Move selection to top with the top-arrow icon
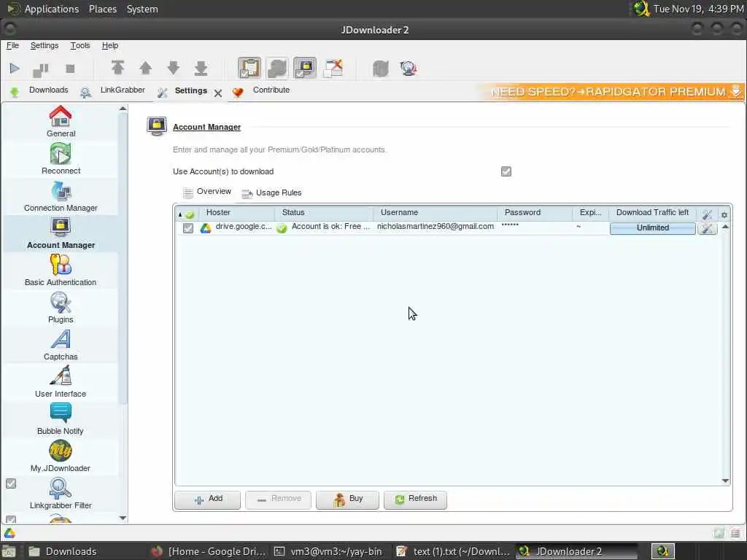This screenshot has width=747, height=560. [117, 68]
